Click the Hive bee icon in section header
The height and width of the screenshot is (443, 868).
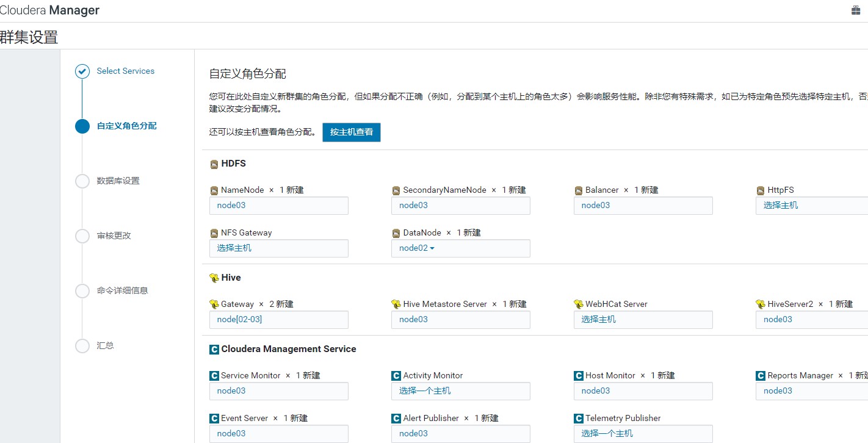pyautogui.click(x=214, y=278)
